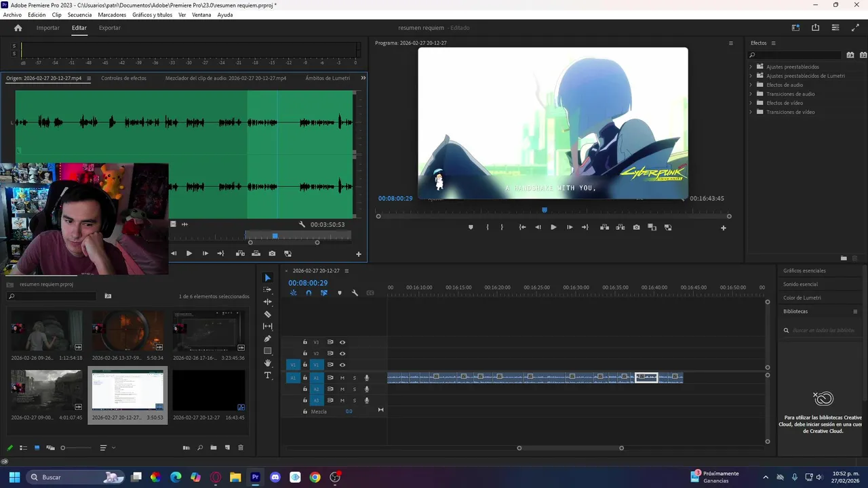This screenshot has height=488, width=868.
Task: Toggle A3 track lock
Action: click(x=305, y=401)
